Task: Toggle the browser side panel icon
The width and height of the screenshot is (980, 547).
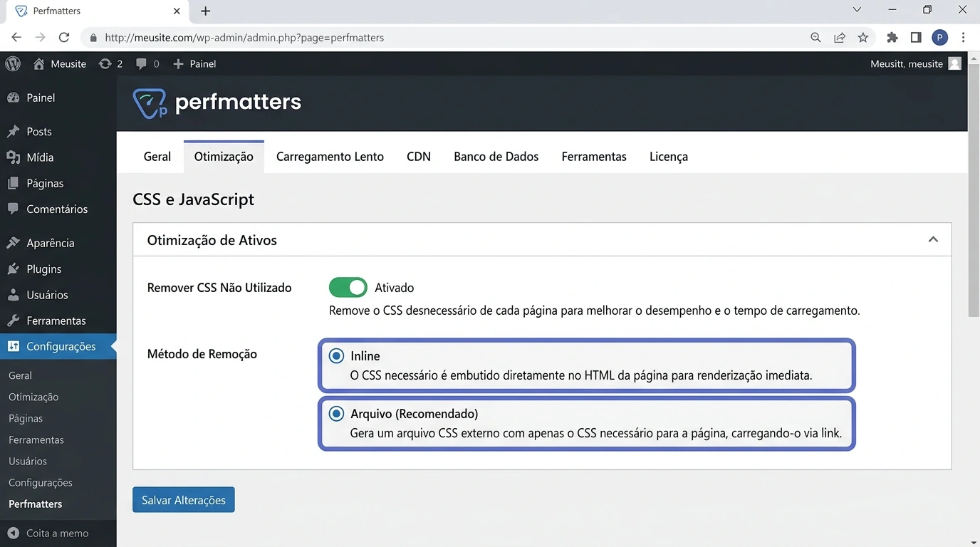Action: tap(916, 38)
